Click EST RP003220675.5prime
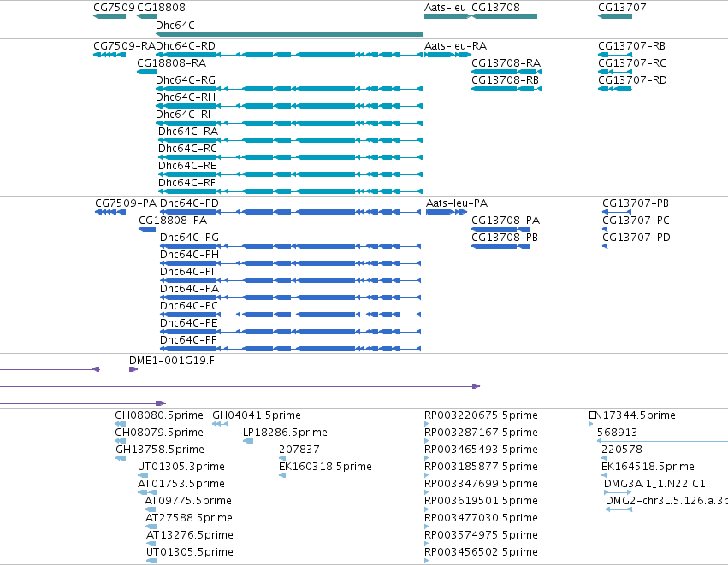This screenshot has height=565, width=728. (x=481, y=415)
